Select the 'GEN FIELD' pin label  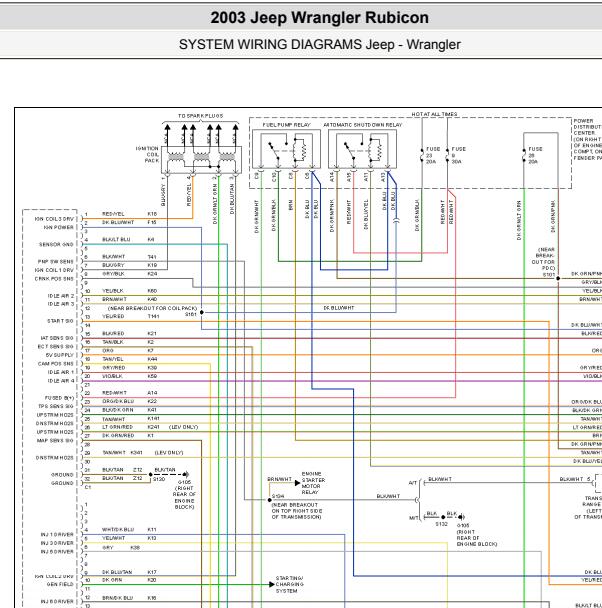(60, 584)
